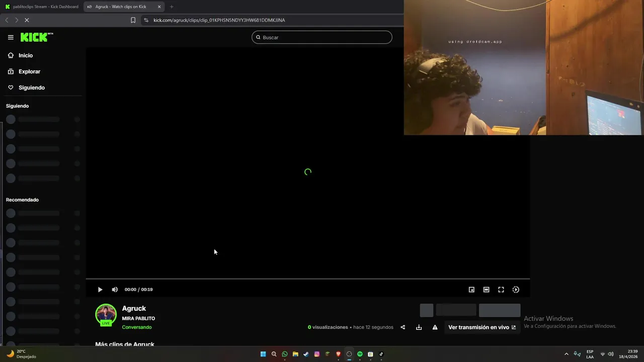Open weather widget 20°C Despejado
644x362 pixels.
click(21, 354)
